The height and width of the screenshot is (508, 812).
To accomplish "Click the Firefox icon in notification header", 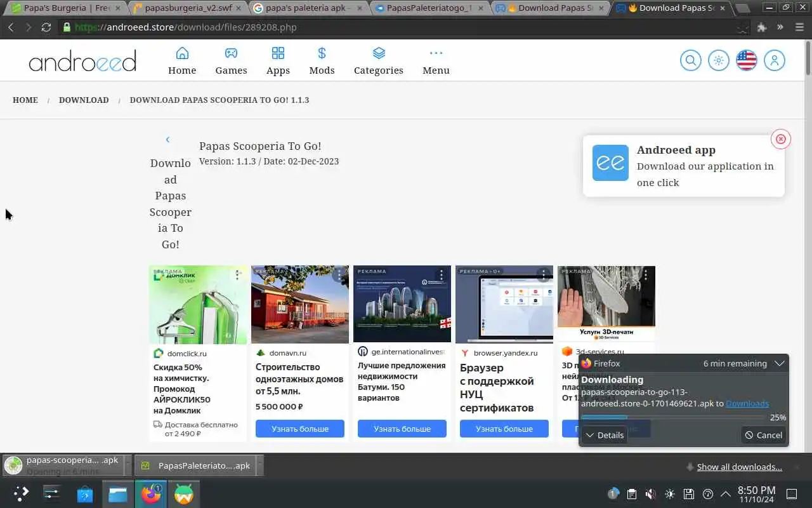I will [x=586, y=363].
